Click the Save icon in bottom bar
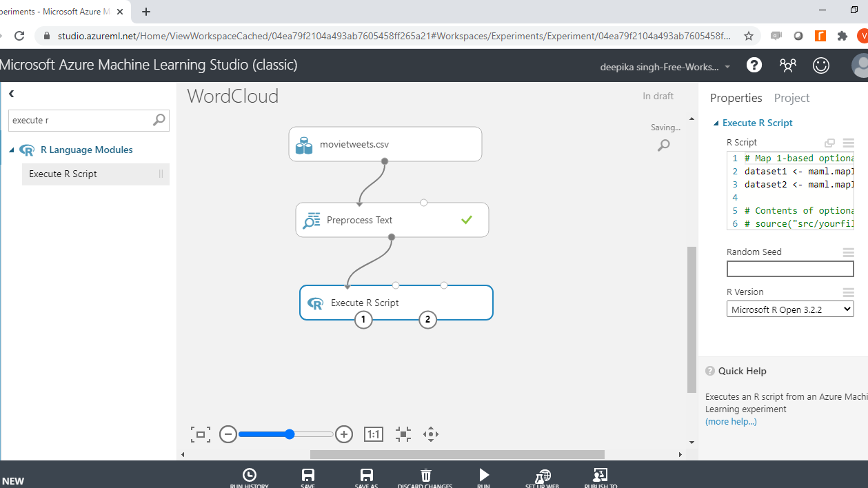 (x=308, y=475)
